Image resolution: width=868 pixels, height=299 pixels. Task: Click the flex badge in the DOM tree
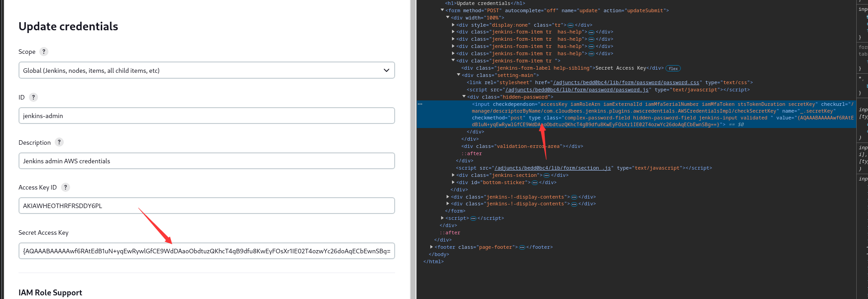click(673, 69)
